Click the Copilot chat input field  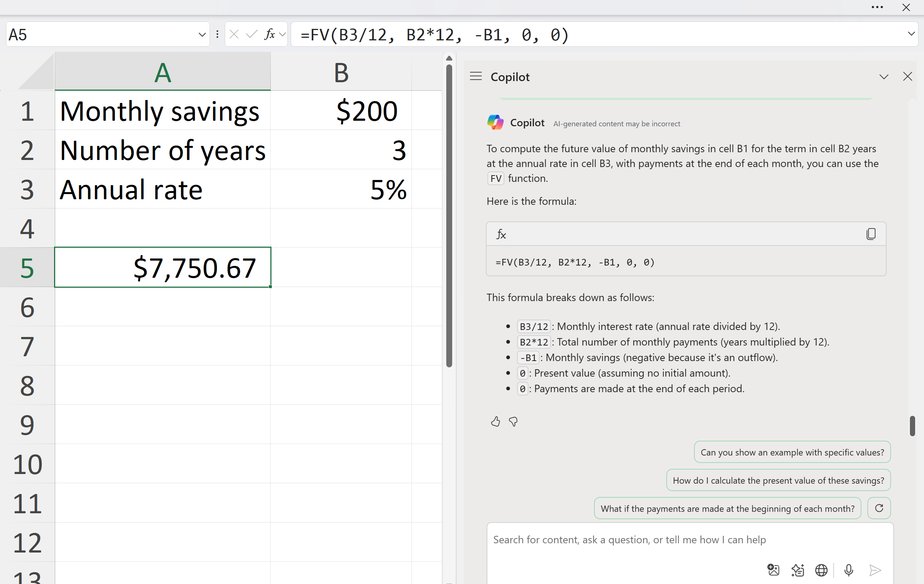pyautogui.click(x=629, y=540)
